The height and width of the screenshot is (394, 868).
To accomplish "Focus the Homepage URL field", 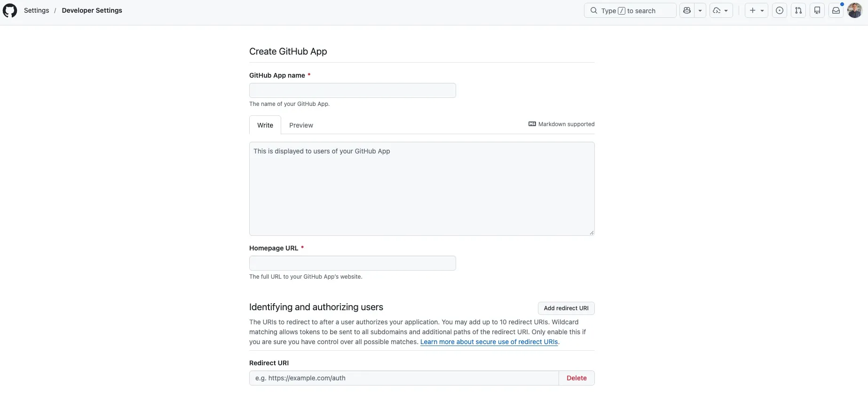I will tap(353, 263).
